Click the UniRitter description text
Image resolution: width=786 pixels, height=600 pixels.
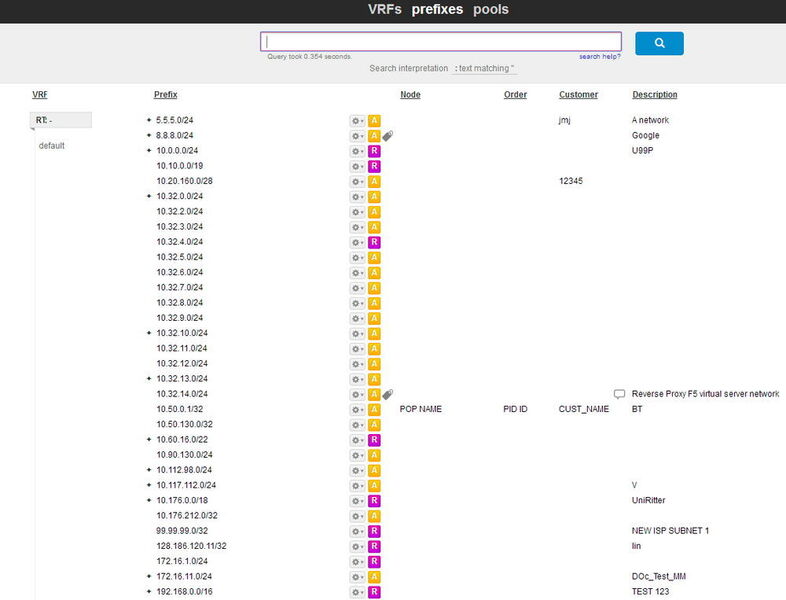point(648,500)
